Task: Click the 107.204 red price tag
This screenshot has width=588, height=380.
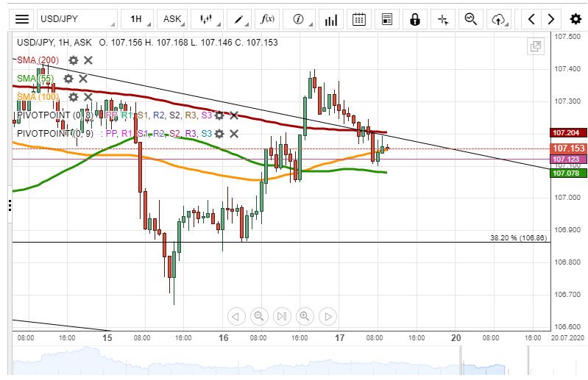Action: 569,133
